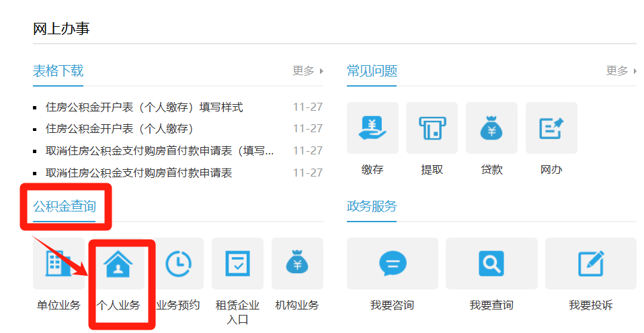This screenshot has width=644, height=333.
Task: Switch to the 公积金查询 tab
Action: point(65,206)
